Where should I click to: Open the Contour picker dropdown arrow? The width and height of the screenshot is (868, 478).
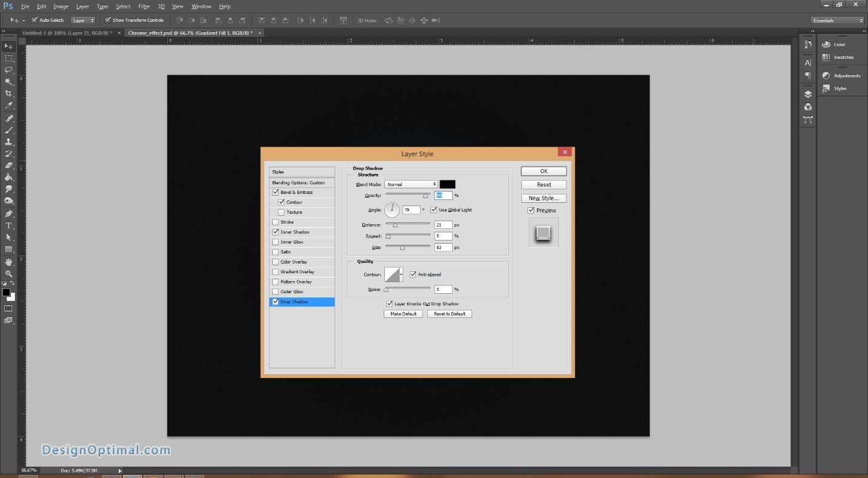401,274
